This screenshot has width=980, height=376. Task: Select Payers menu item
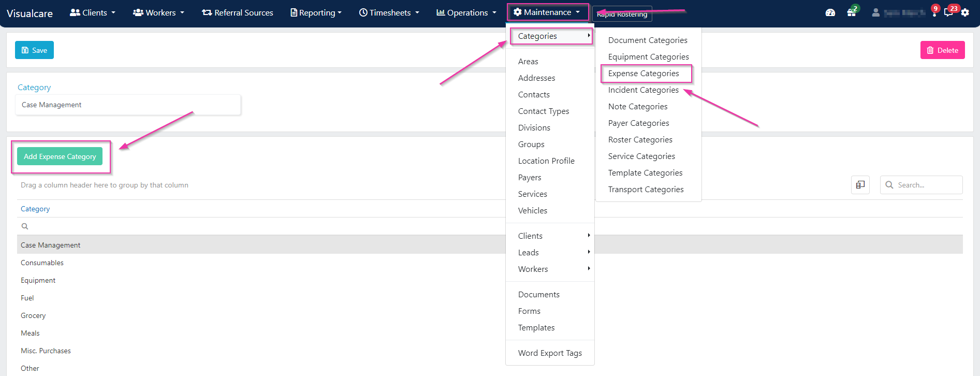[x=530, y=177]
